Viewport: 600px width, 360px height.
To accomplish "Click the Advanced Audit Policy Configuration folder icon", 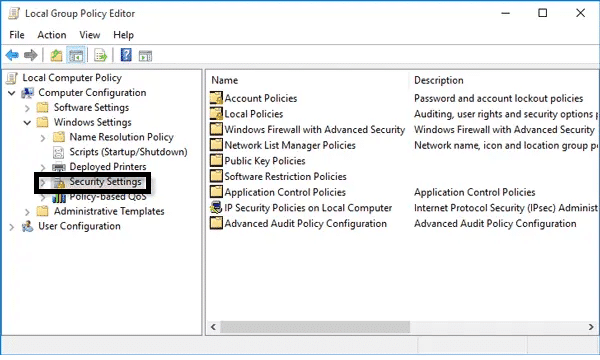I will click(216, 223).
